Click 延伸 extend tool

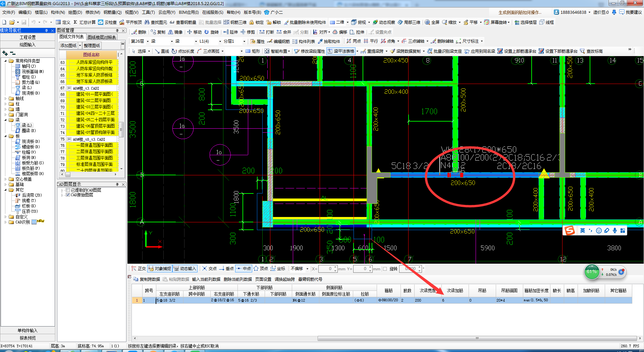(x=230, y=32)
